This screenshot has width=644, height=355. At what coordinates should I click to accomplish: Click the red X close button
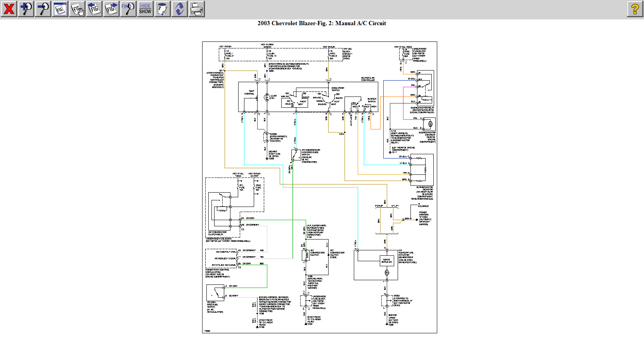[9, 9]
